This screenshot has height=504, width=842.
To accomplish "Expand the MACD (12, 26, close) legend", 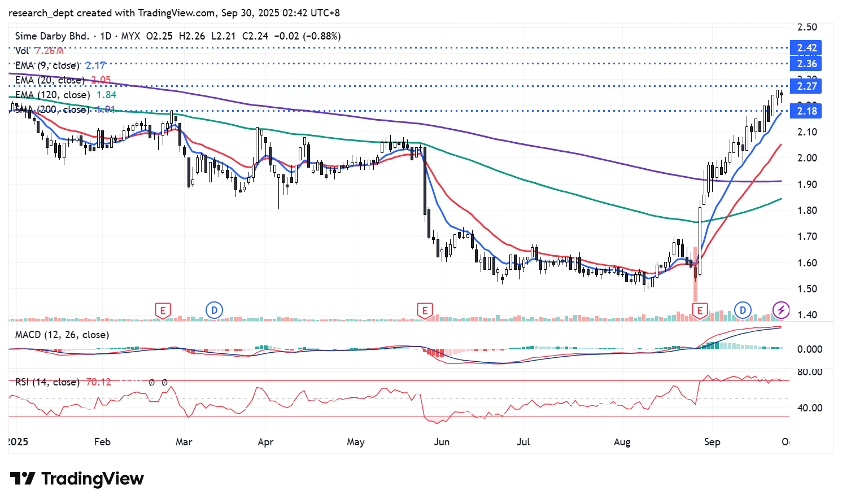I will tap(62, 335).
